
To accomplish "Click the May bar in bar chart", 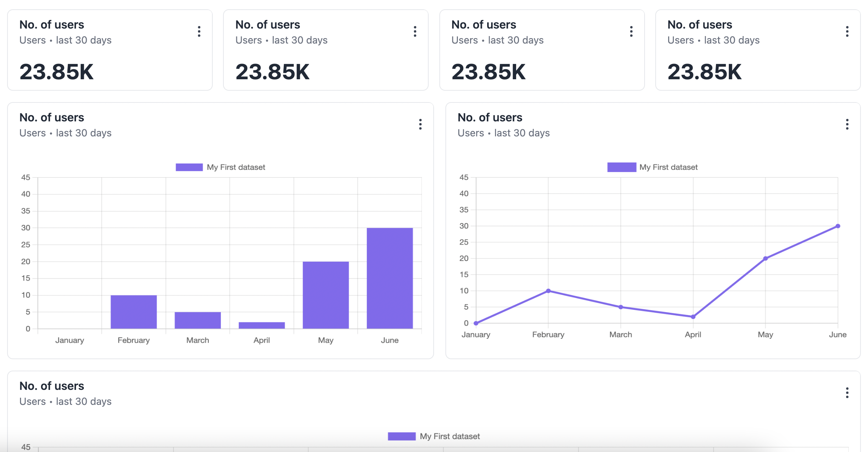I will point(325,295).
